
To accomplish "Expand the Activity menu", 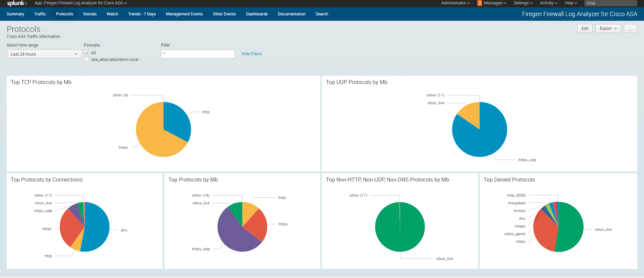I will (x=549, y=3).
